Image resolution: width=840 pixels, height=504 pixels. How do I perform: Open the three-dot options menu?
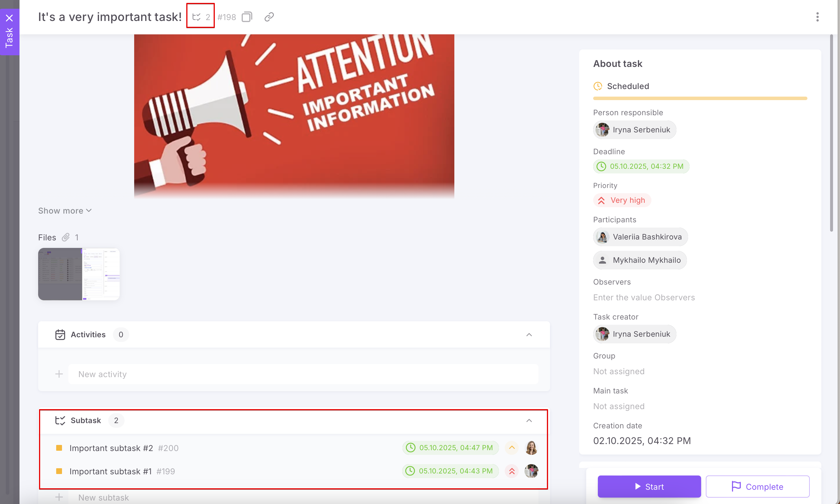point(817,17)
